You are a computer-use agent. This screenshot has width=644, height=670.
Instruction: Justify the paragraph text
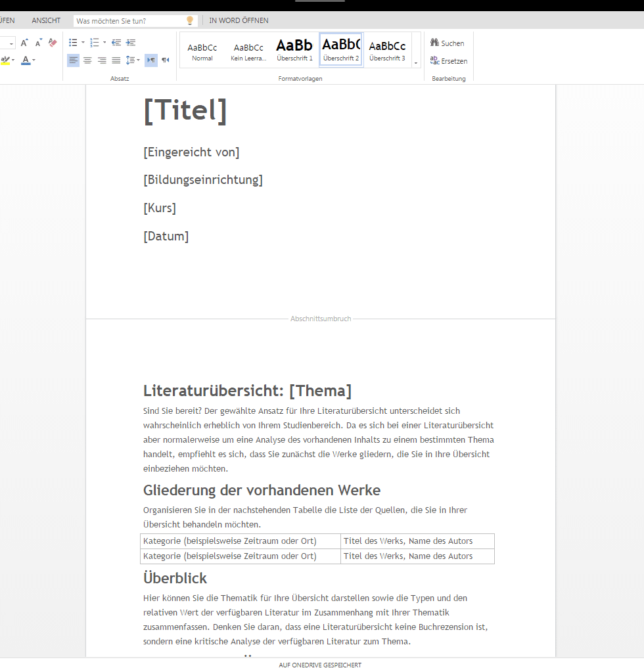116,60
